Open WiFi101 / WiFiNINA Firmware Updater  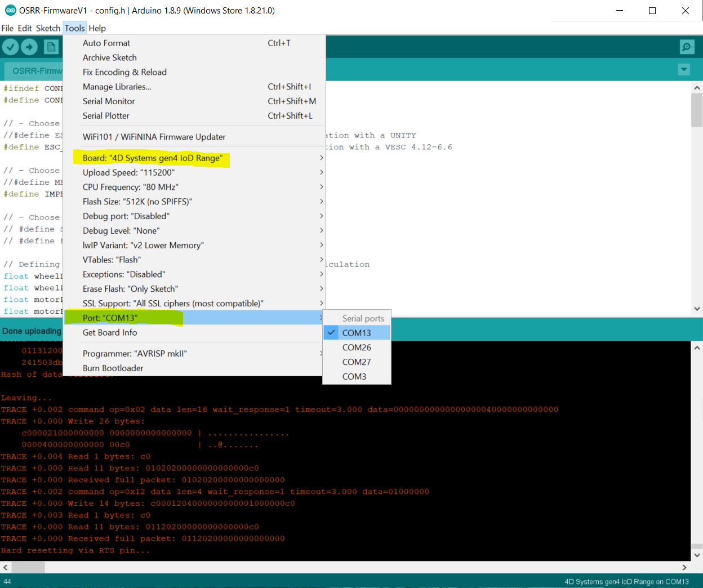click(x=194, y=137)
